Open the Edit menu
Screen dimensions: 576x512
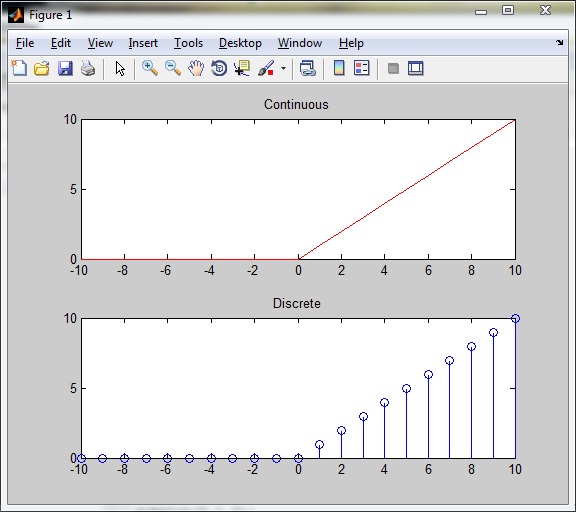click(x=61, y=43)
